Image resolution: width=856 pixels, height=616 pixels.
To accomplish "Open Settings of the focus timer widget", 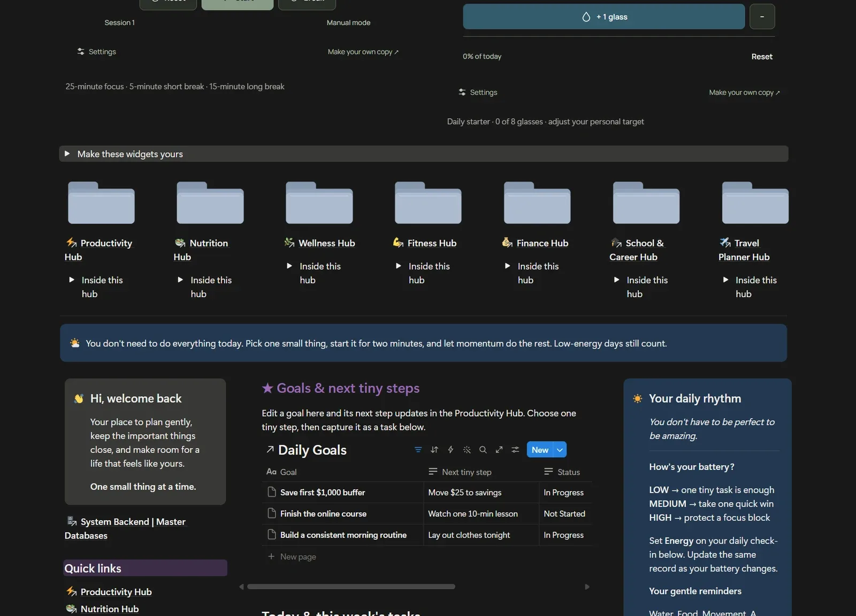I will pos(96,52).
